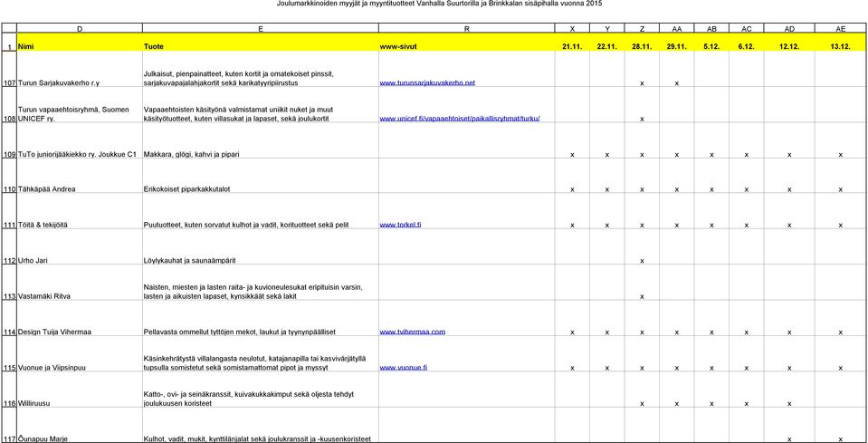Open the www.tvihermaa.com link
The height and width of the screenshot is (443, 868).
tap(413, 332)
